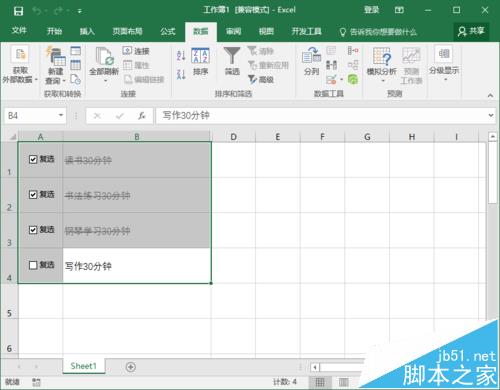
Task: Click the 共享 share button
Action: pos(471,31)
